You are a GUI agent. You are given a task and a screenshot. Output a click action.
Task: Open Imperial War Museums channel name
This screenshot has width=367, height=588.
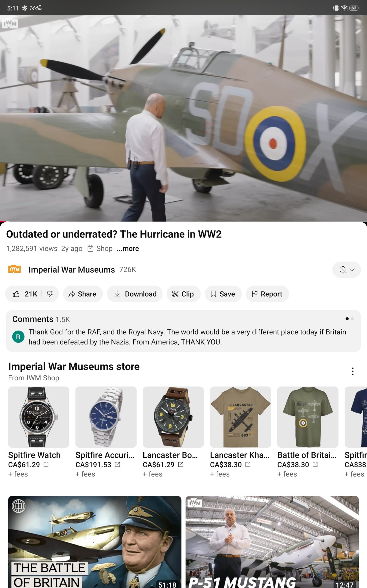coord(72,269)
